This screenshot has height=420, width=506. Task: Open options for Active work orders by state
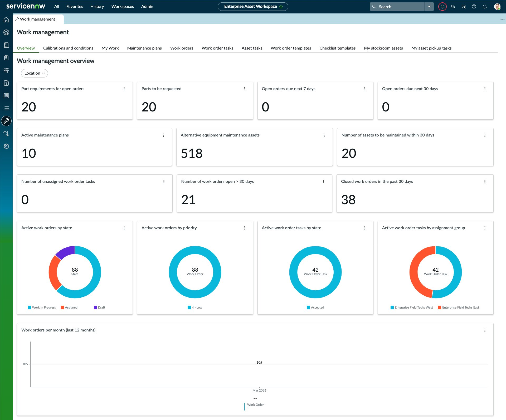pos(124,228)
